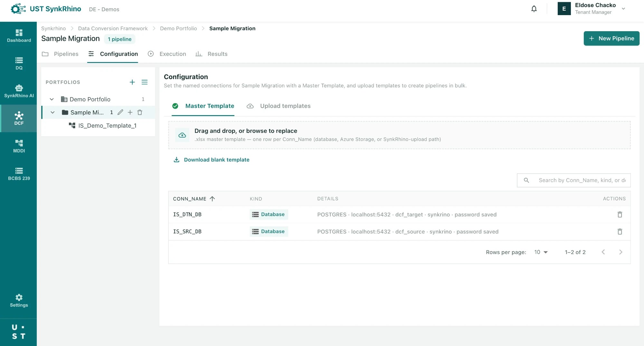The image size is (644, 346).
Task: Open the Portfolios list menu icon
Action: tap(145, 82)
